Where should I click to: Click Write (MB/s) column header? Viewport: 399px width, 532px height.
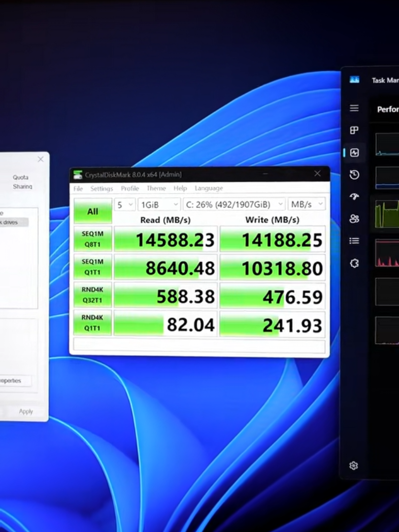[x=272, y=220]
